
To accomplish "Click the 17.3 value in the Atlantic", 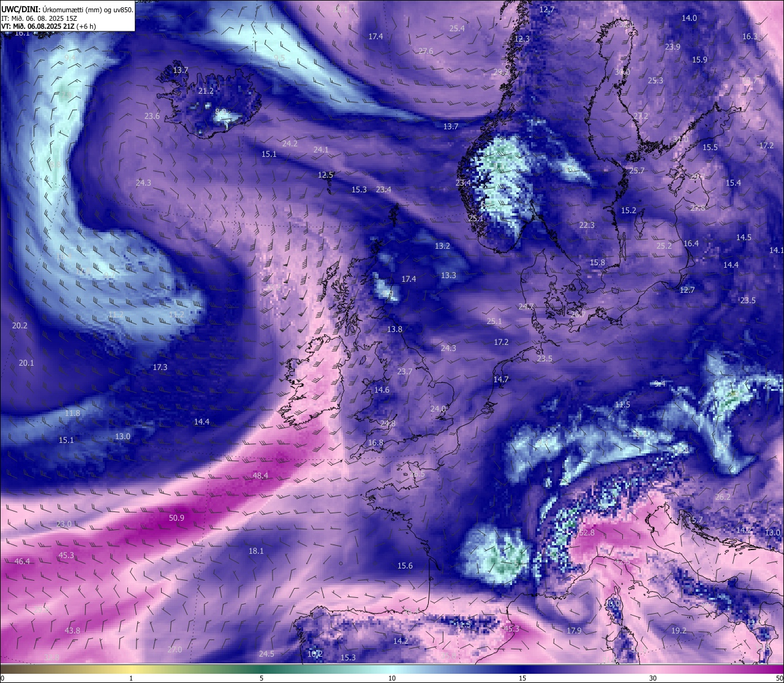I will click(160, 367).
